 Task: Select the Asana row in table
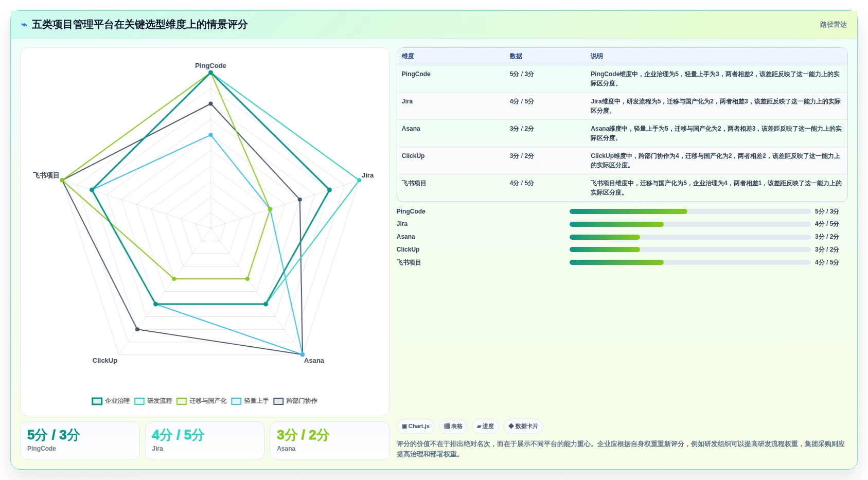click(x=622, y=133)
